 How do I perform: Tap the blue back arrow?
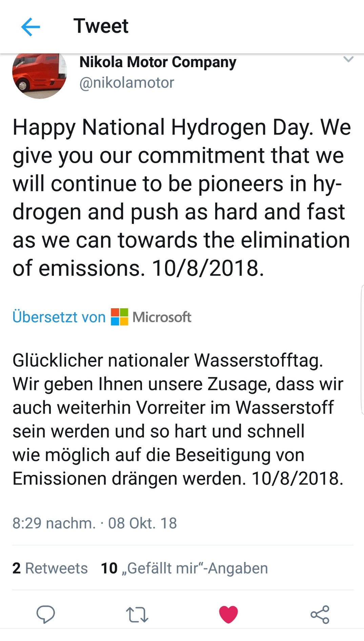click(31, 26)
